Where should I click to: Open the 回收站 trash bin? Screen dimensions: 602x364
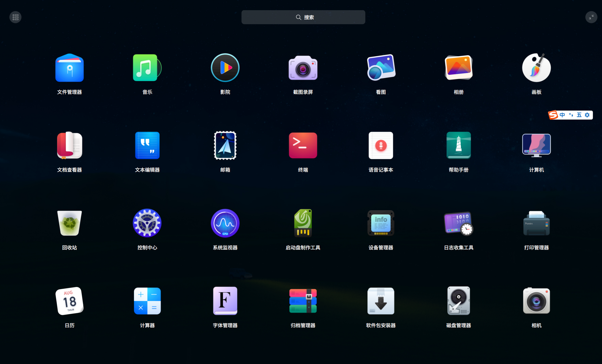coord(69,223)
